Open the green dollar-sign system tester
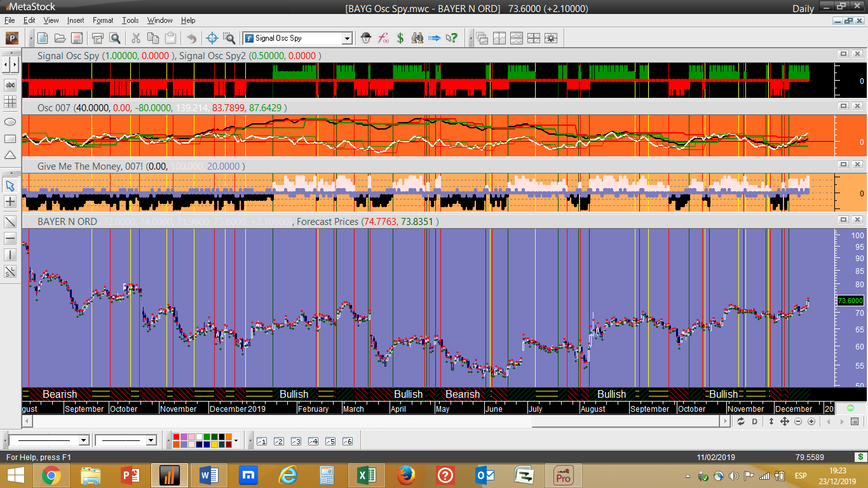The image size is (868, 488). (x=400, y=38)
